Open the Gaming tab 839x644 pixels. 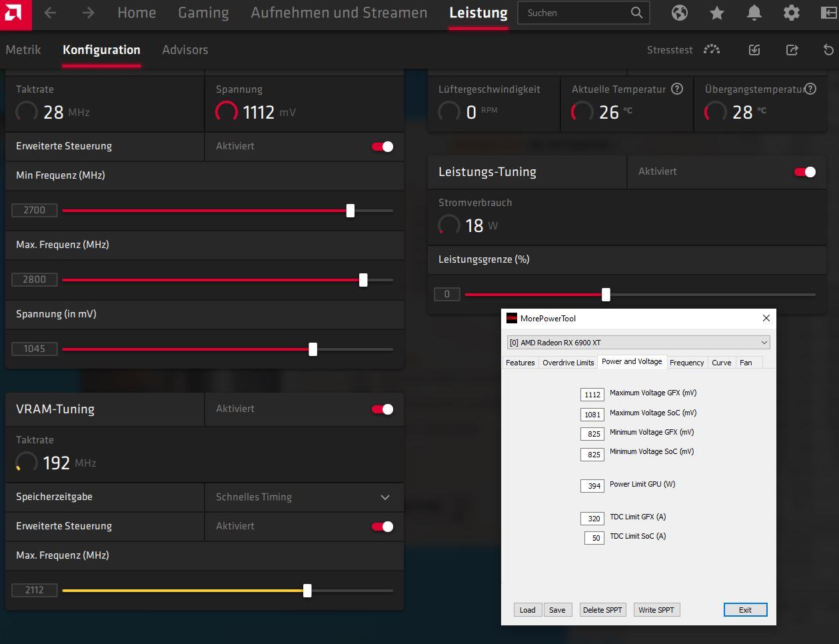pos(203,13)
